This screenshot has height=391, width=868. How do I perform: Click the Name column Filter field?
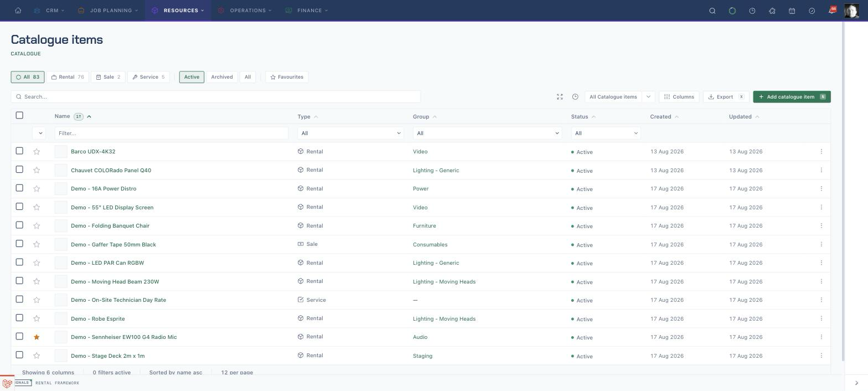pyautogui.click(x=172, y=133)
